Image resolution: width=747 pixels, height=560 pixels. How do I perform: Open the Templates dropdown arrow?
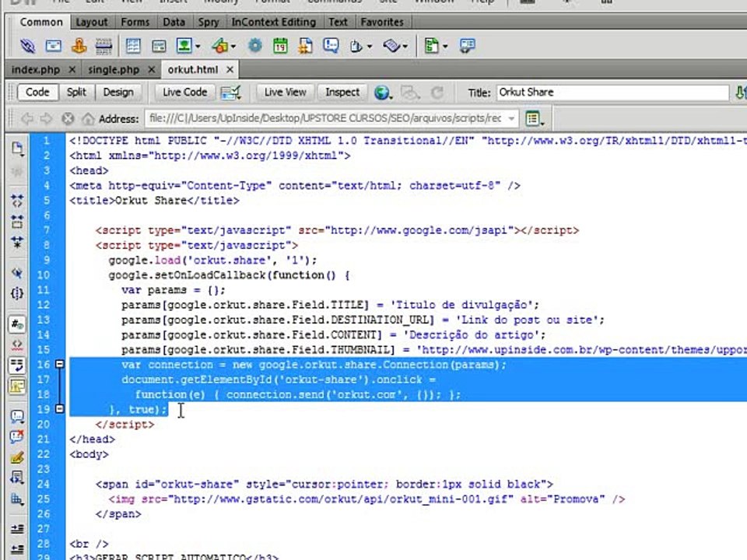click(445, 47)
